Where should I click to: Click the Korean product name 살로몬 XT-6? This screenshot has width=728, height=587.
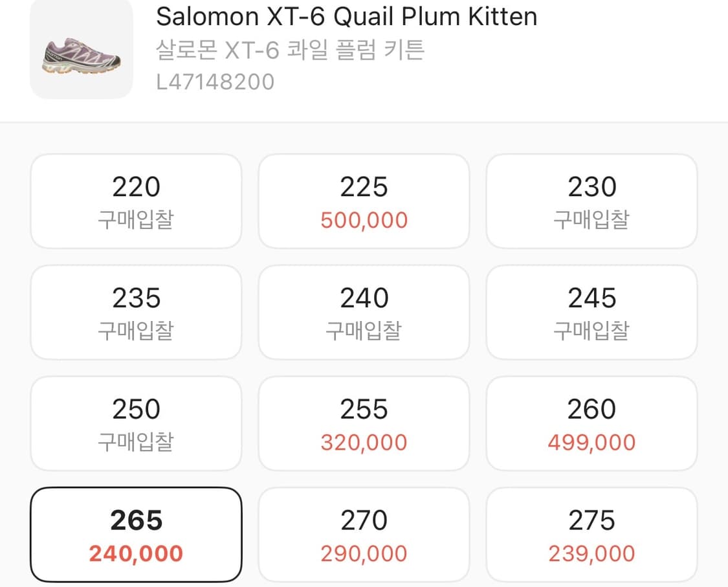[x=290, y=50]
